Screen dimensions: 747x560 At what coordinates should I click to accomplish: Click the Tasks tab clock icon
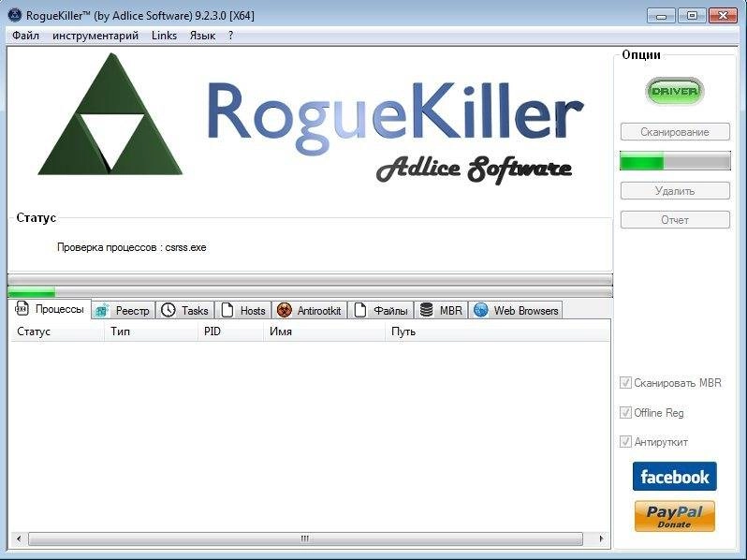point(168,310)
